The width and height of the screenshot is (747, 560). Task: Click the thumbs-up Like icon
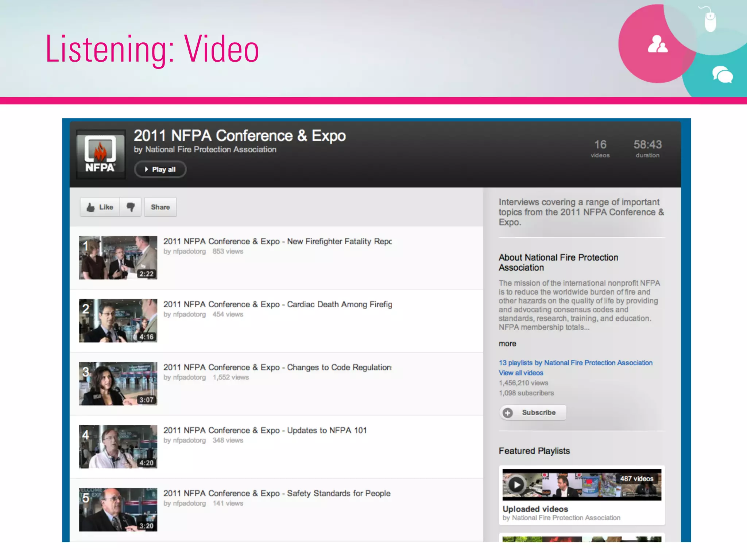click(x=91, y=207)
